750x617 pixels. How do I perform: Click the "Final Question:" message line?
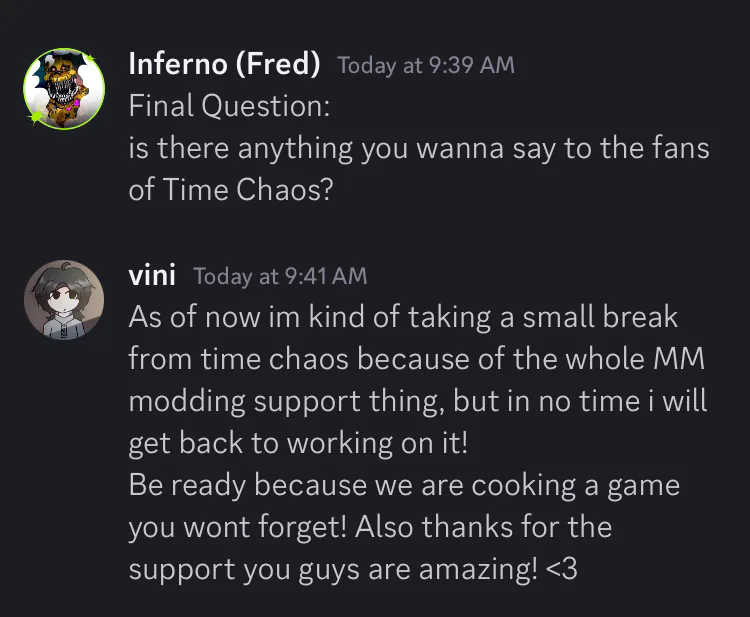click(x=229, y=106)
